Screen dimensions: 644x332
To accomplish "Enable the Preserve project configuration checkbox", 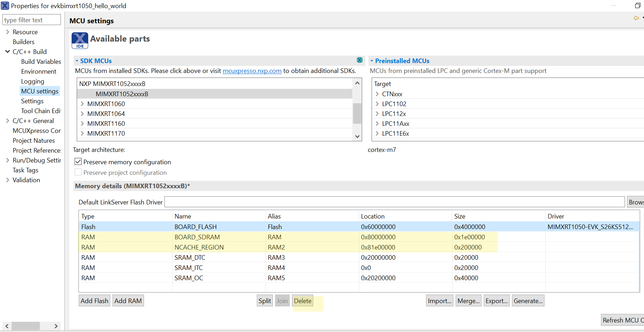I will pos(78,172).
